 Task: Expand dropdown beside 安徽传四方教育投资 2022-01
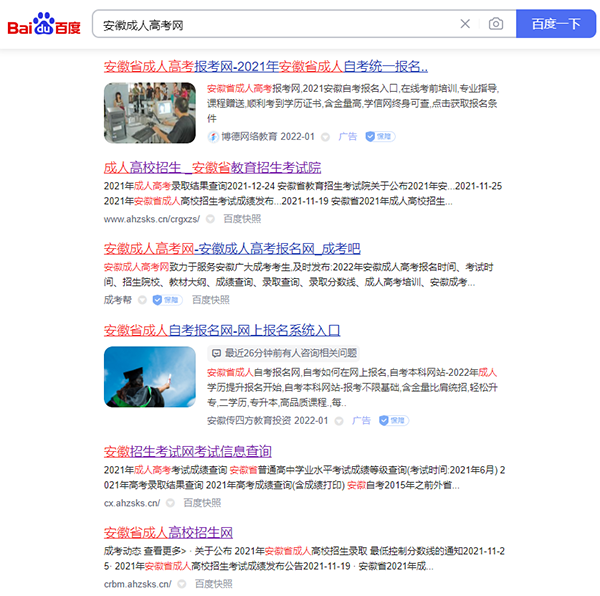pyautogui.click(x=339, y=421)
